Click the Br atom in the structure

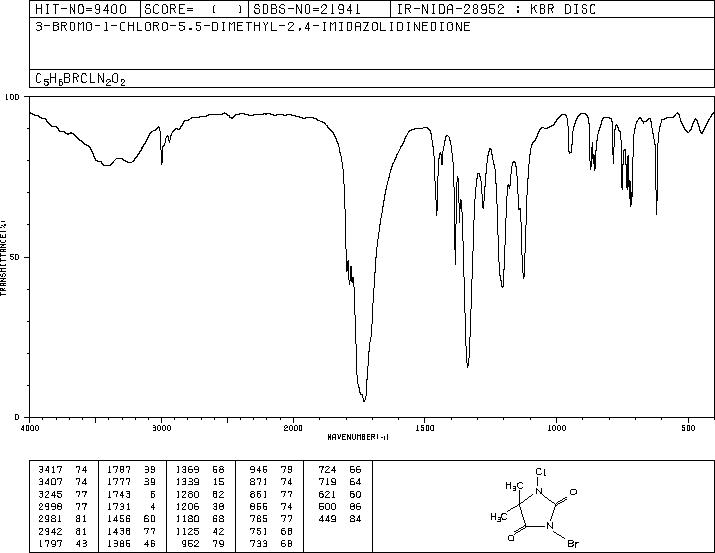(x=573, y=543)
